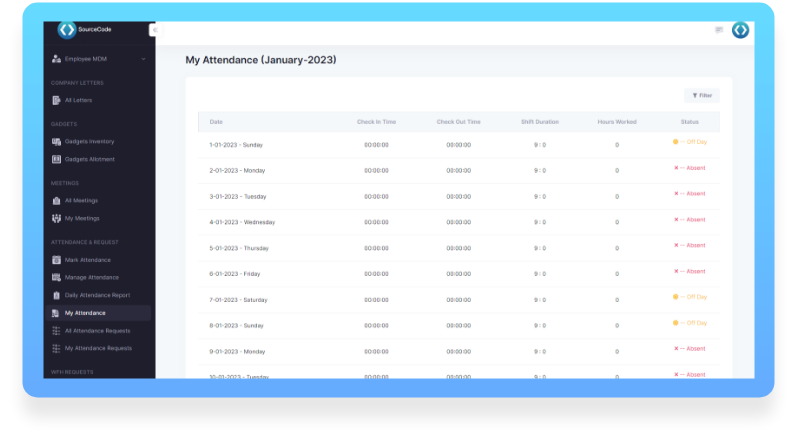
Task: Click the All Meetings icon
Action: (56, 200)
